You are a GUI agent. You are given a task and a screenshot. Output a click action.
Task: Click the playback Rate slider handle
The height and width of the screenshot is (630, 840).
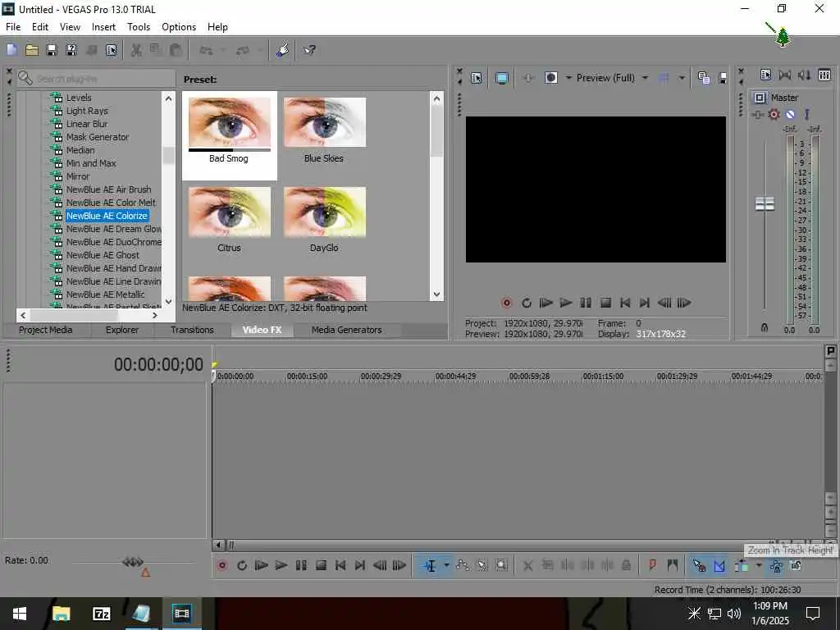[132, 562]
